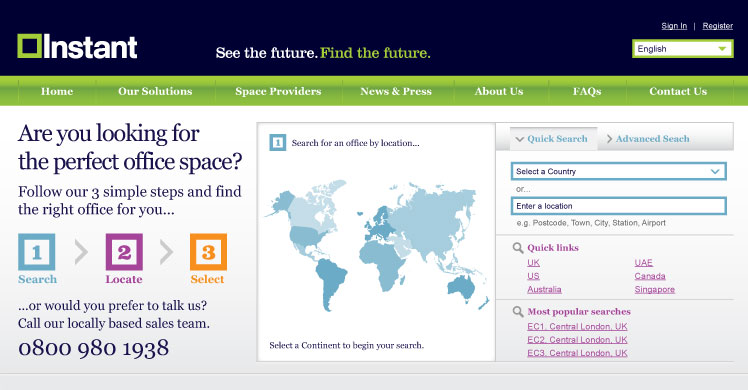
Task: Open EC3, Central London, UK search
Action: (577, 353)
